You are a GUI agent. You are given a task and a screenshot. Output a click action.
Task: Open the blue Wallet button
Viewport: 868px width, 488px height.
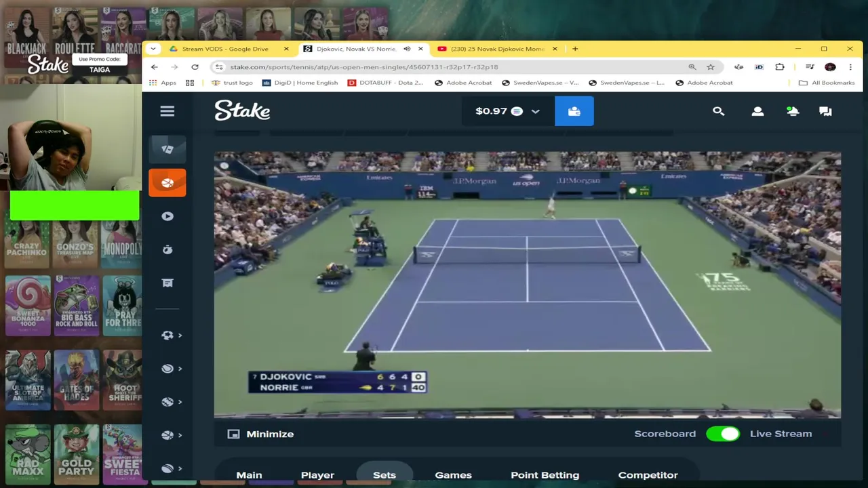point(574,111)
